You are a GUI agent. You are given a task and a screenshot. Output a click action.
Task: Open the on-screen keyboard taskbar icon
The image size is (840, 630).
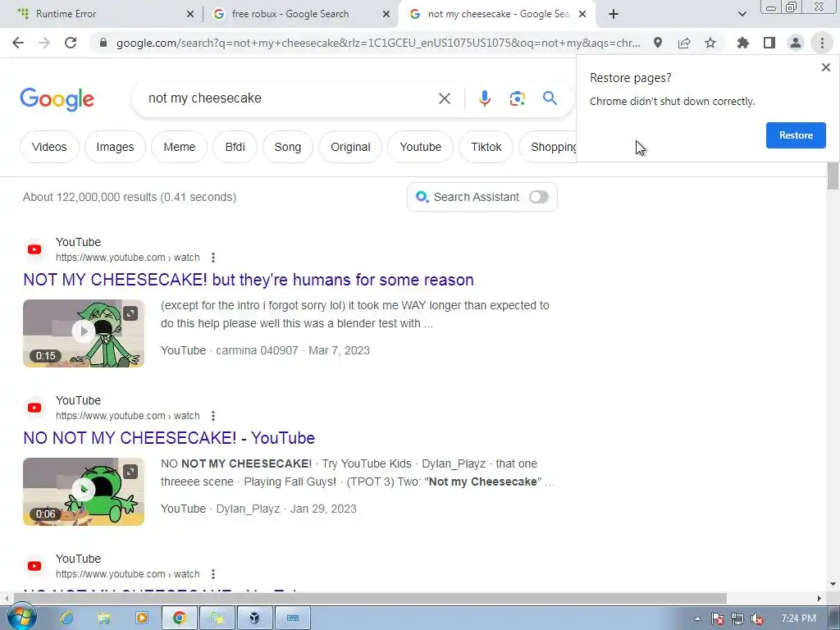(293, 619)
